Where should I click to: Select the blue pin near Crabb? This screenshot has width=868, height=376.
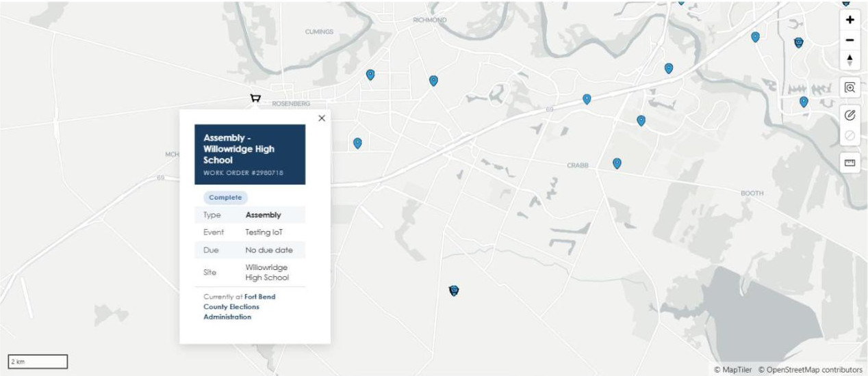coord(617,163)
